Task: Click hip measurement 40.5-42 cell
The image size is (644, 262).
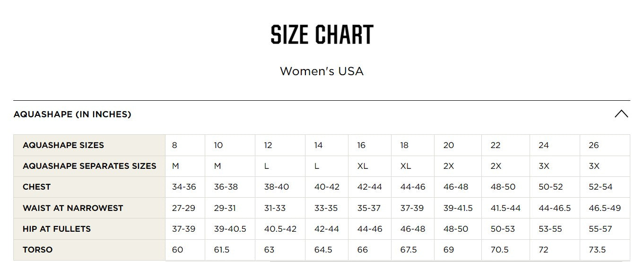Action: click(280, 229)
